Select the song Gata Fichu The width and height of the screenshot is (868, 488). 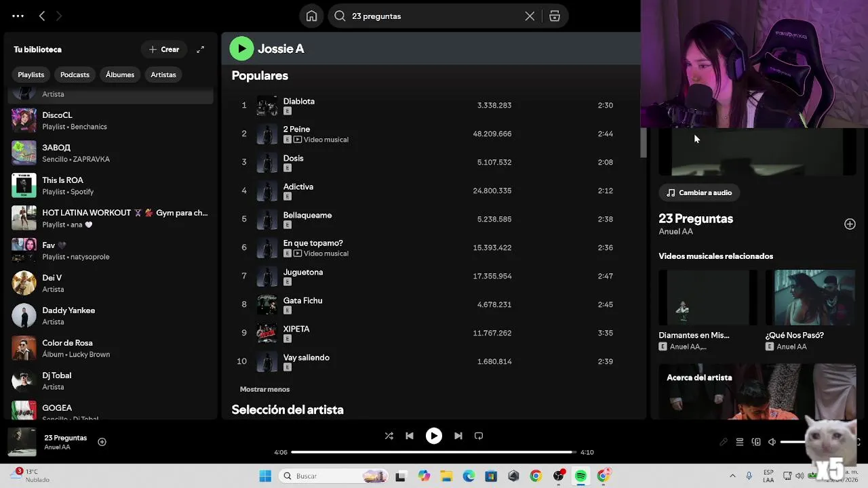302,300
